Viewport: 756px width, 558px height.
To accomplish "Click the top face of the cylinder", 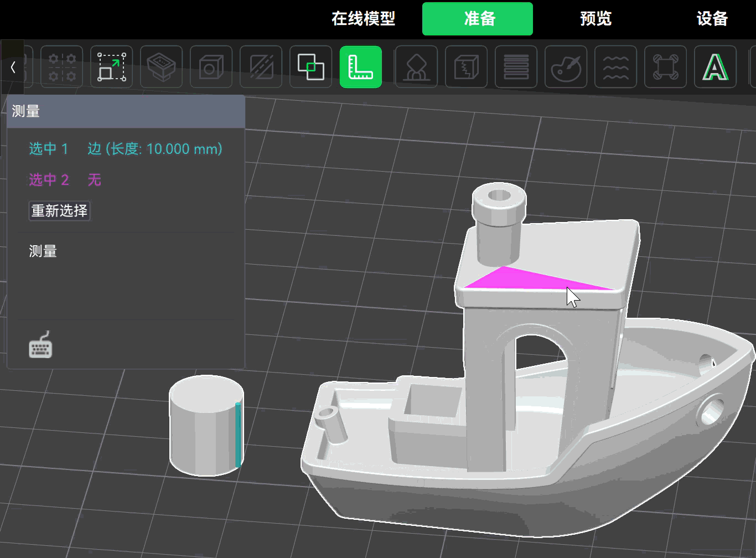I will click(206, 394).
